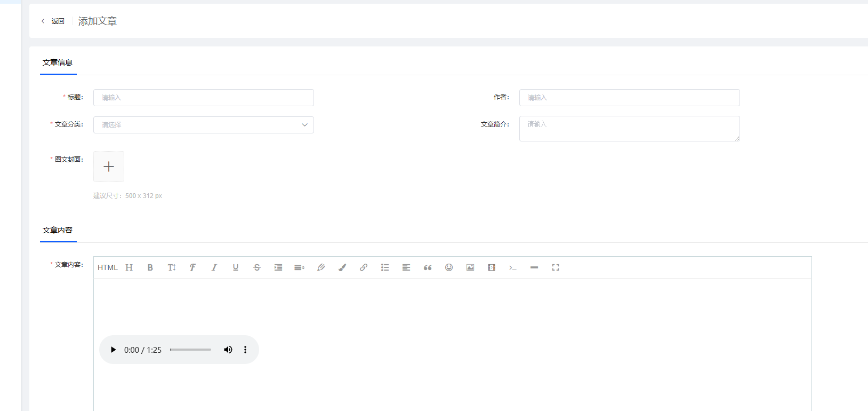Mute the audio player volume
Image resolution: width=868 pixels, height=411 pixels.
[228, 350]
